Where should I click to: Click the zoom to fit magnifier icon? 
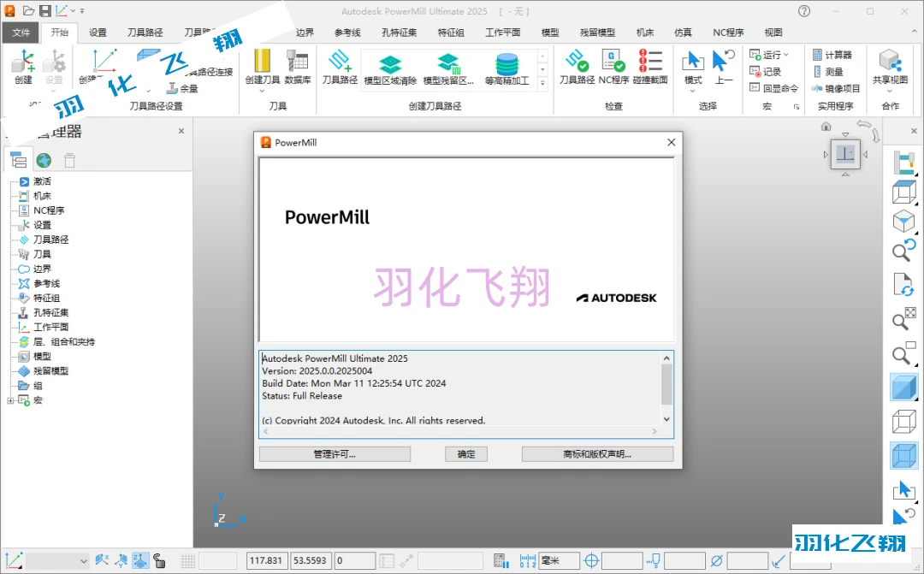(x=903, y=319)
